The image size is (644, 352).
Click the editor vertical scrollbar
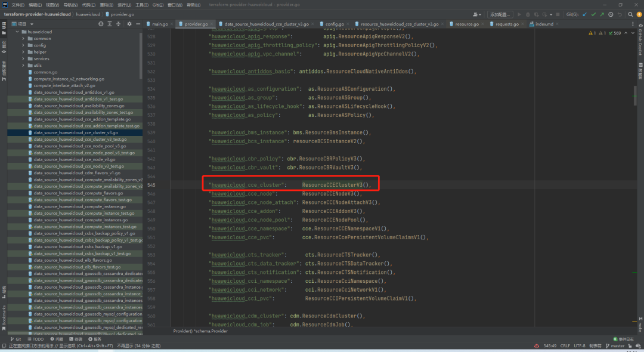(x=635, y=94)
